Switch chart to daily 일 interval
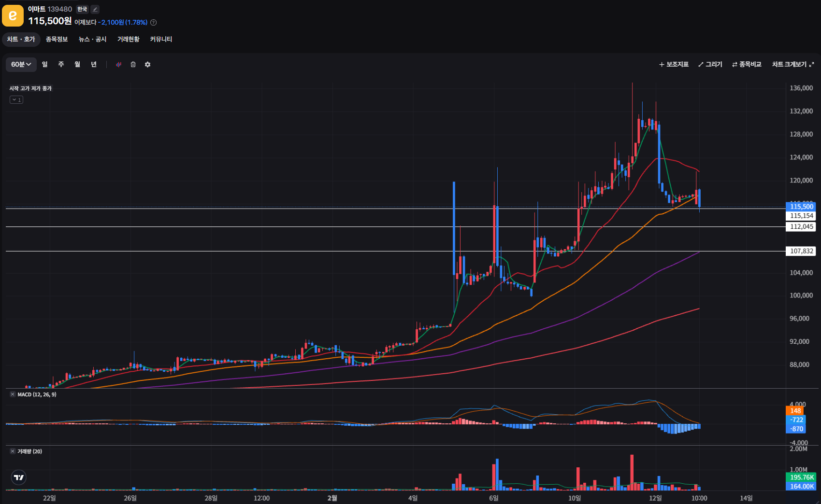The height and width of the screenshot is (504, 821). (x=45, y=65)
